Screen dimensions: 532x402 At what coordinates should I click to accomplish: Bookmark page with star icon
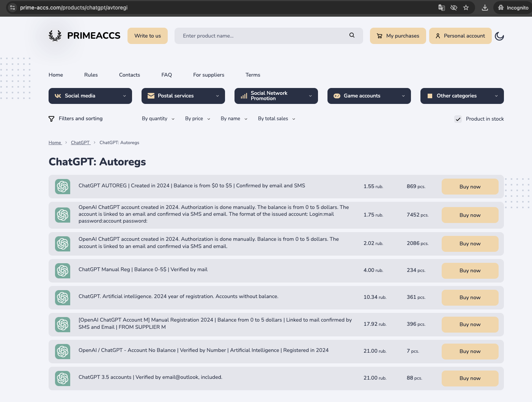click(466, 8)
